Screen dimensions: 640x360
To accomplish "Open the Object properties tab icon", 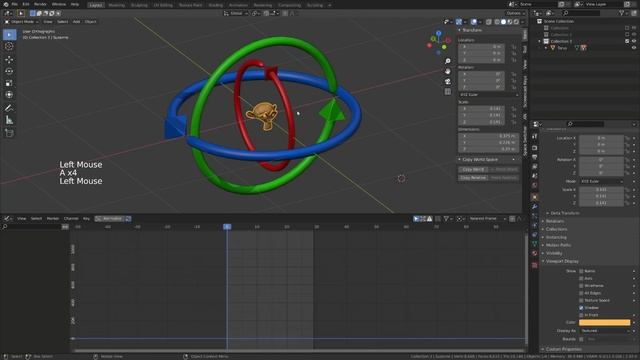I will pyautogui.click(x=535, y=197).
